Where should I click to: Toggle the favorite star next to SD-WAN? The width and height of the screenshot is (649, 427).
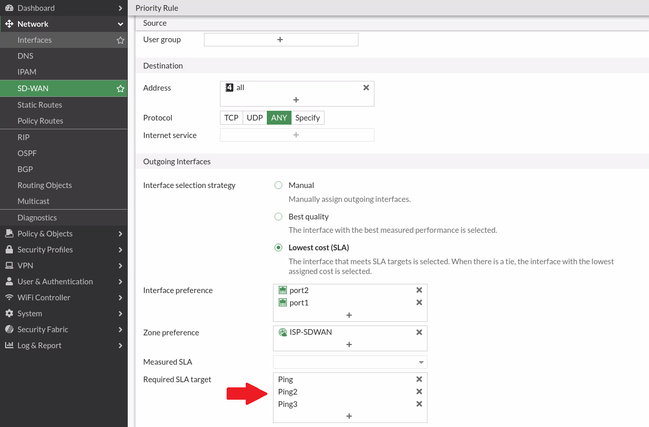click(120, 89)
